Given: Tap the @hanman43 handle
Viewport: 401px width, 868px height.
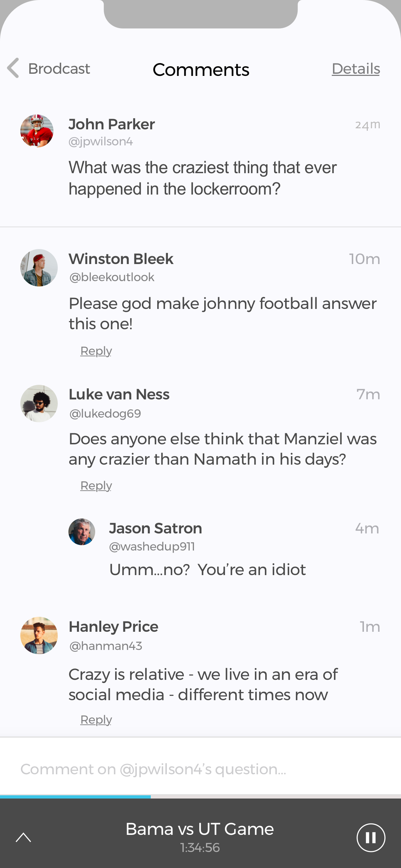Looking at the screenshot, I should tap(106, 646).
